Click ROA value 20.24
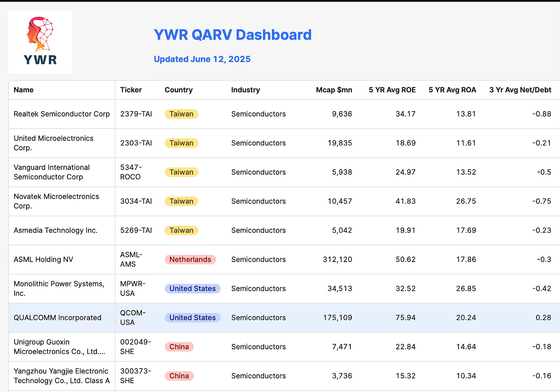The width and height of the screenshot is (560, 392). pyautogui.click(x=466, y=318)
